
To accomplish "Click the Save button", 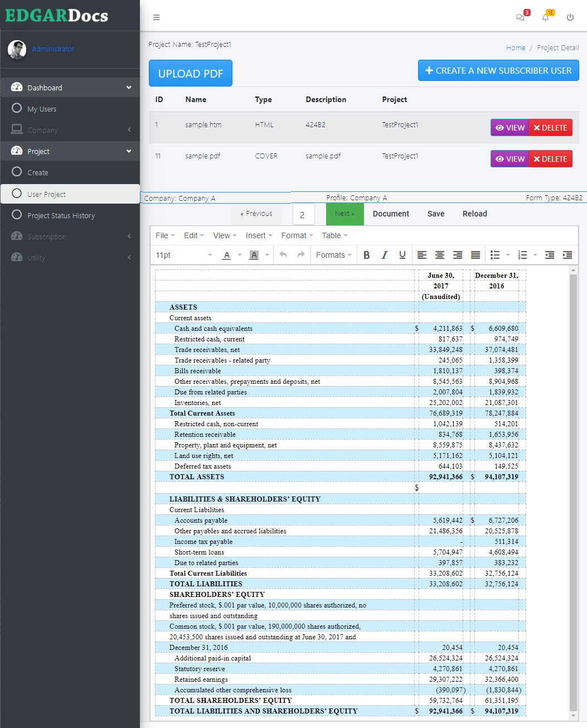I will (436, 214).
